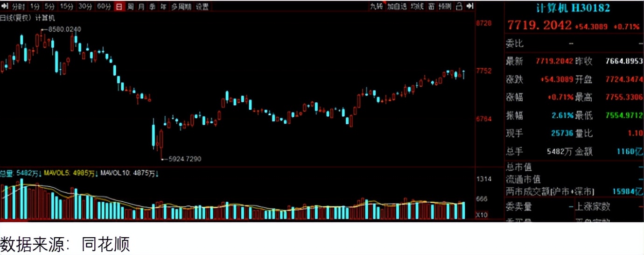
Task: Click the 1314 volume axis value
Action: tap(483, 179)
